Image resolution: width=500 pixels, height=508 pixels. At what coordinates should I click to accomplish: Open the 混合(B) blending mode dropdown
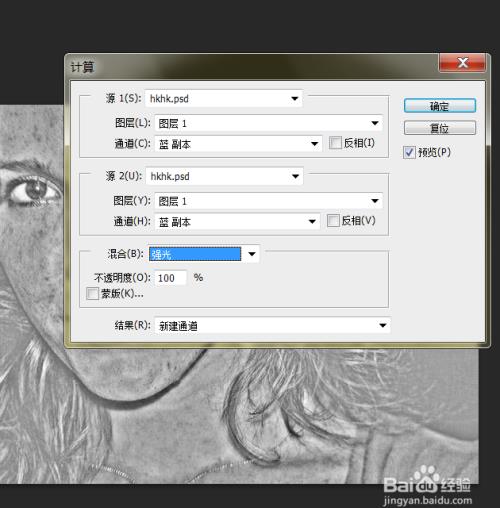tap(204, 254)
